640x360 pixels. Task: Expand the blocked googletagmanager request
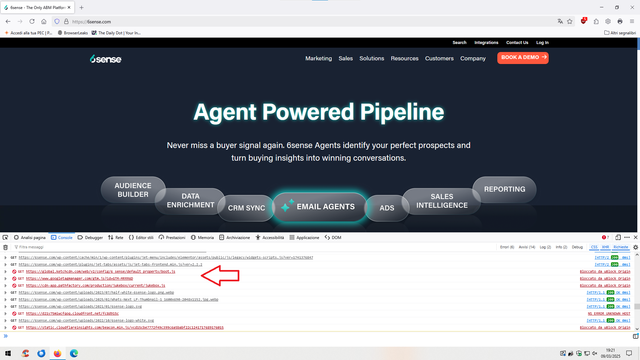point(5,278)
